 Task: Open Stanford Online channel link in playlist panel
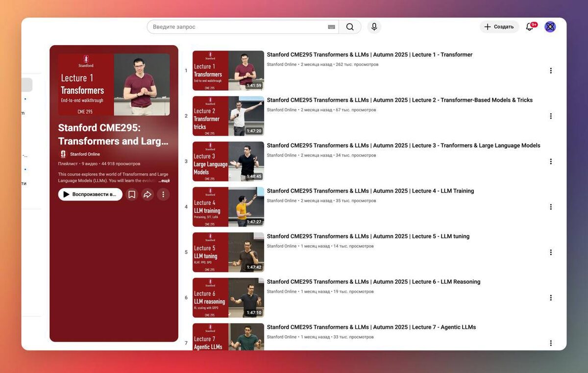click(x=85, y=154)
